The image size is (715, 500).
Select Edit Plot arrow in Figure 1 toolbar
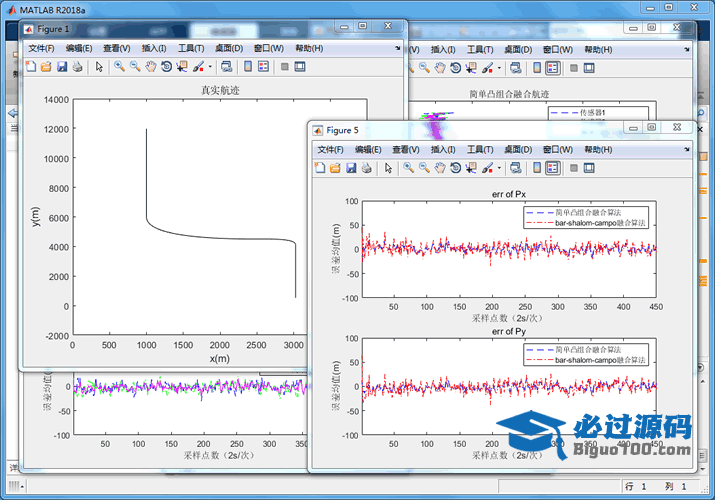99,67
